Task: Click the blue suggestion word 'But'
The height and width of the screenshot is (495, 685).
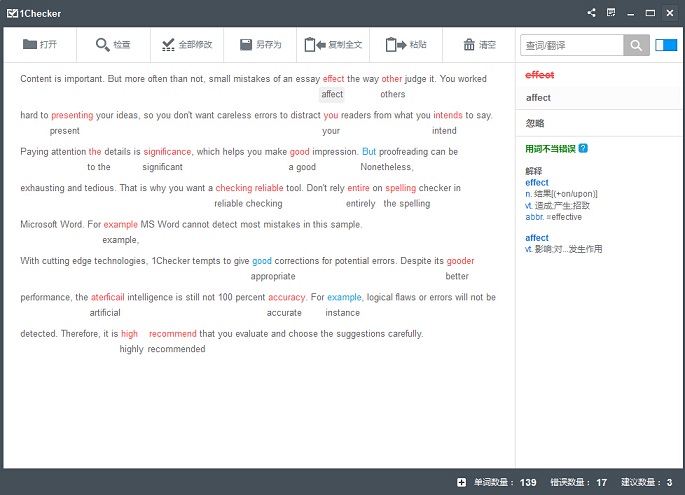Action: click(x=369, y=152)
